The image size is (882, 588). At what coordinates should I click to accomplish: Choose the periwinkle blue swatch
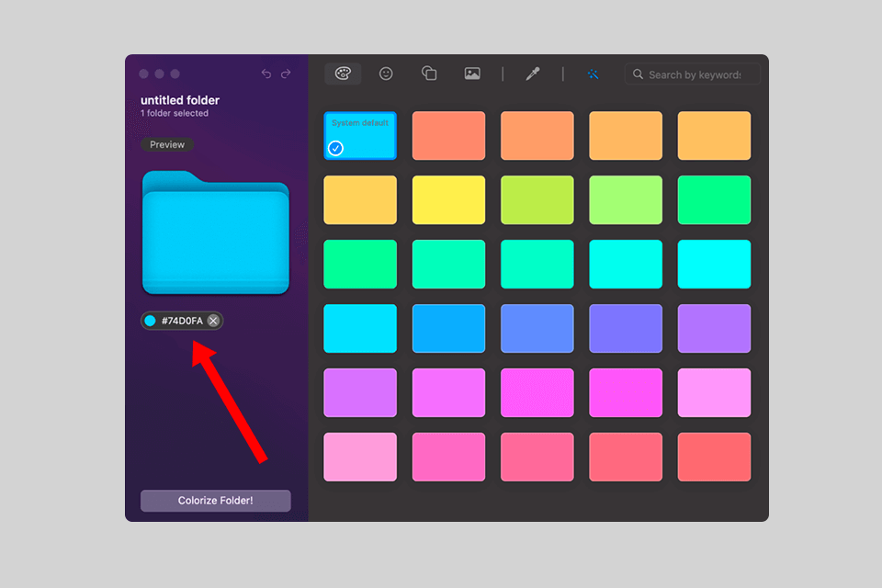[537, 329]
